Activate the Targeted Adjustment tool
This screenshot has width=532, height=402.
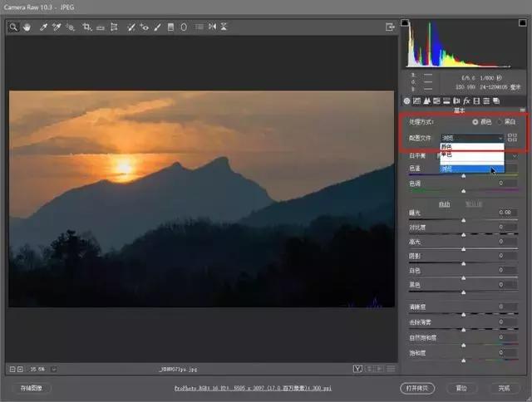70,27
